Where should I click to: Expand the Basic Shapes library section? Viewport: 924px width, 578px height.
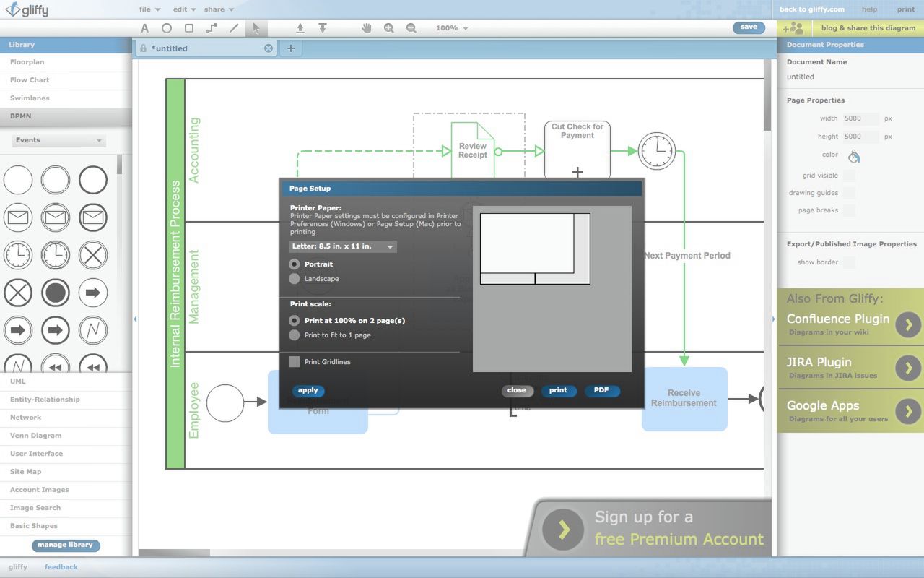click(x=66, y=526)
